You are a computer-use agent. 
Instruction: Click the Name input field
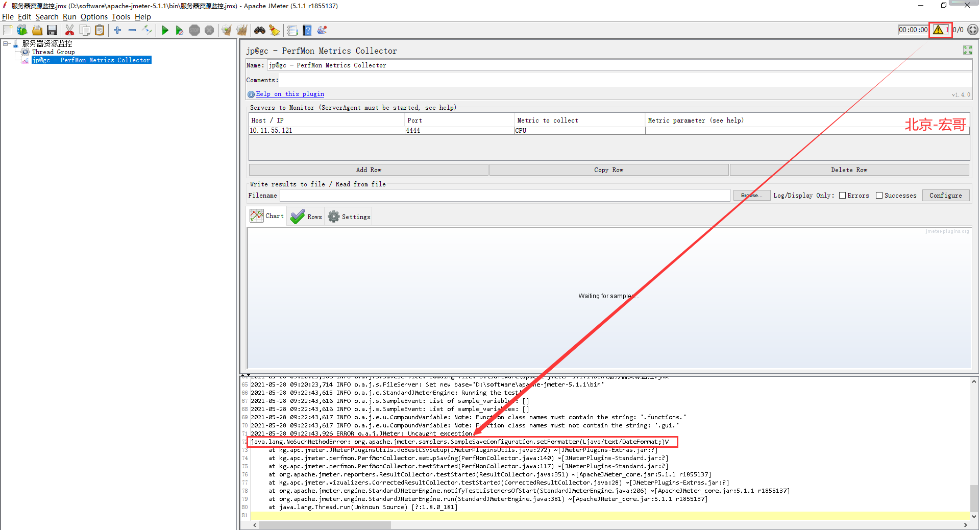pos(619,65)
